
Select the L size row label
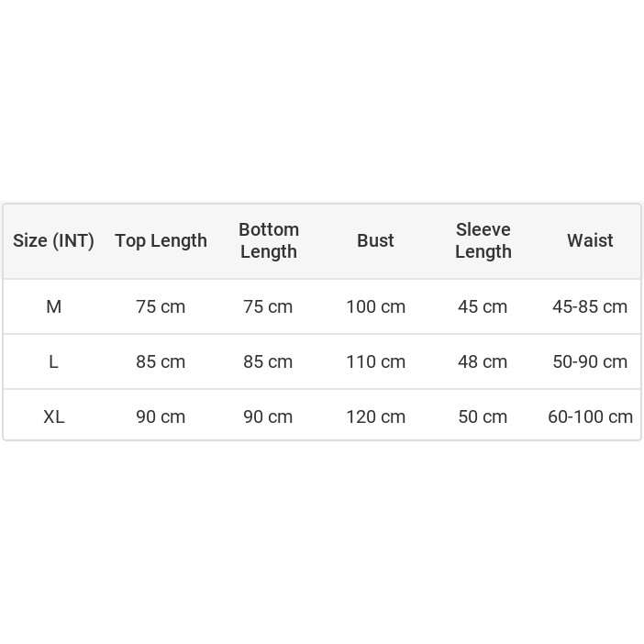point(53,361)
